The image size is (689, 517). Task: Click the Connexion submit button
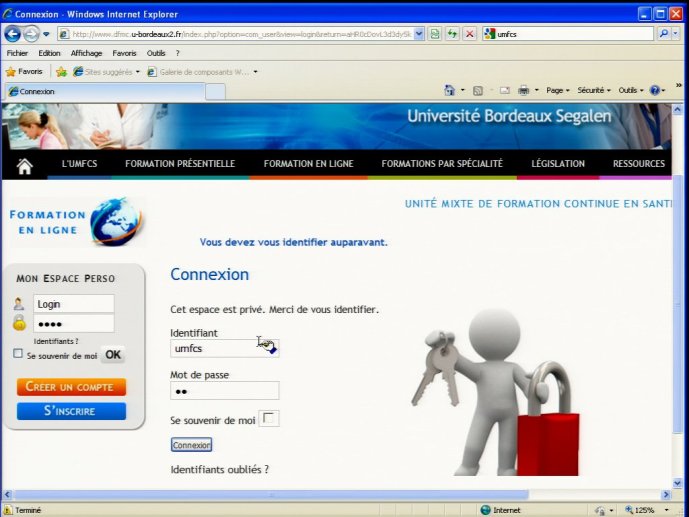[191, 445]
